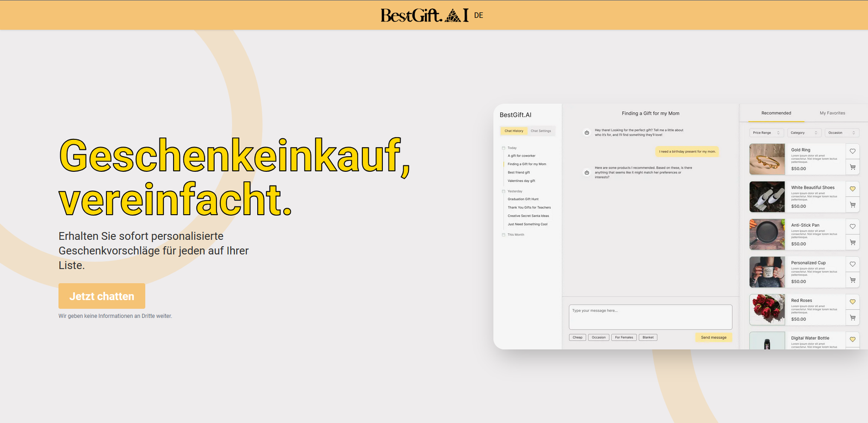868x423 pixels.
Task: Favorite the Gold Ring with heart icon
Action: coord(853,151)
